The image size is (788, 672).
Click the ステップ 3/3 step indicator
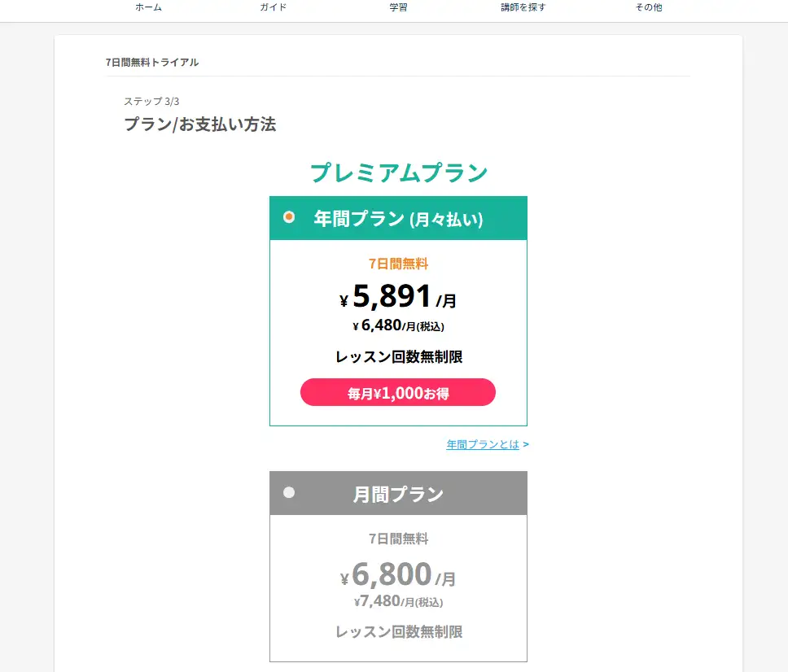[151, 102]
